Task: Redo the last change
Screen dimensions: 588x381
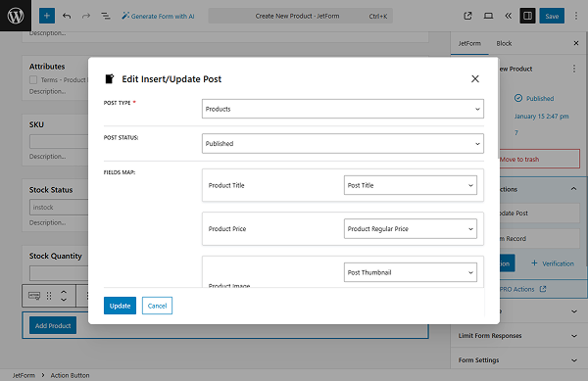Action: 86,16
